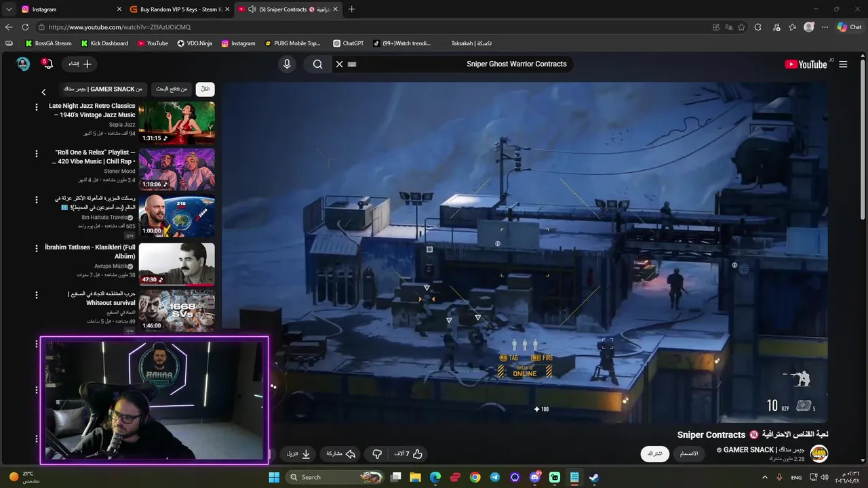Select the 'GAMER SNACK' filter chip
This screenshot has height=488, width=868.
103,89
